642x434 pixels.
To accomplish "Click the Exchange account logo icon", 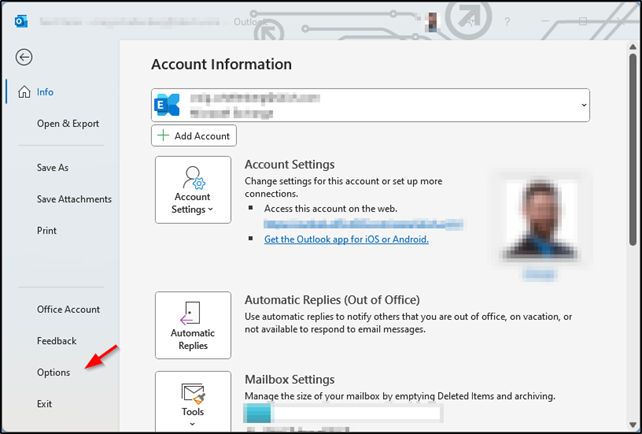I will [x=167, y=106].
